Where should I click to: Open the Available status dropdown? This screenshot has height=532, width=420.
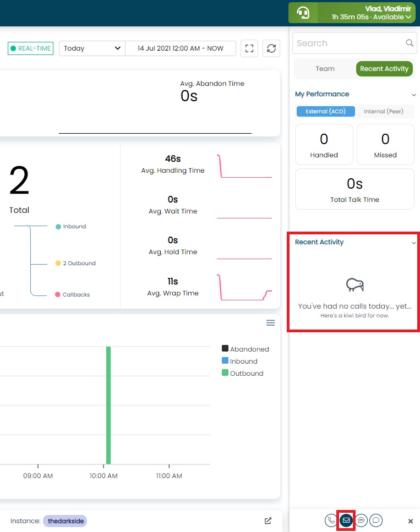pos(372,17)
